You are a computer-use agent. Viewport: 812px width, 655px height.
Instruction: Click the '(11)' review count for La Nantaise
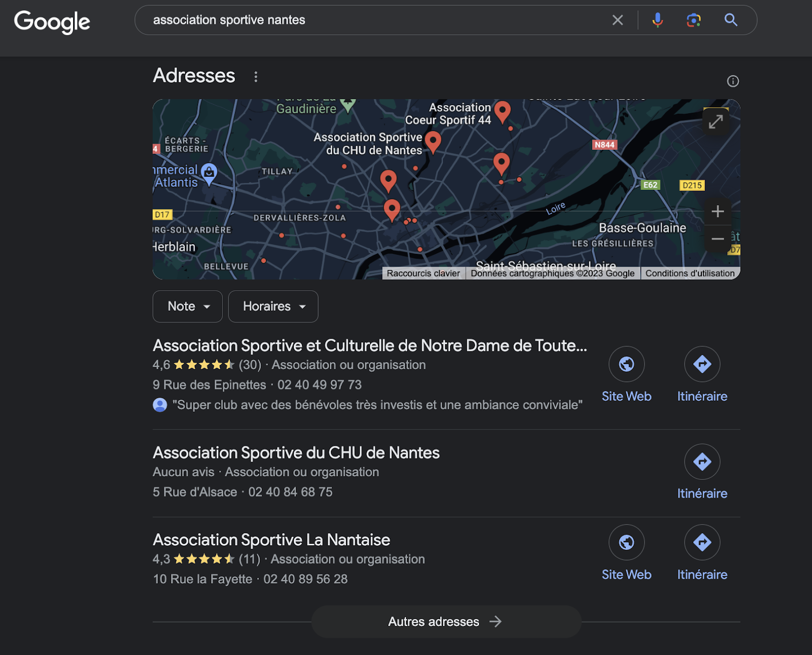pos(250,559)
